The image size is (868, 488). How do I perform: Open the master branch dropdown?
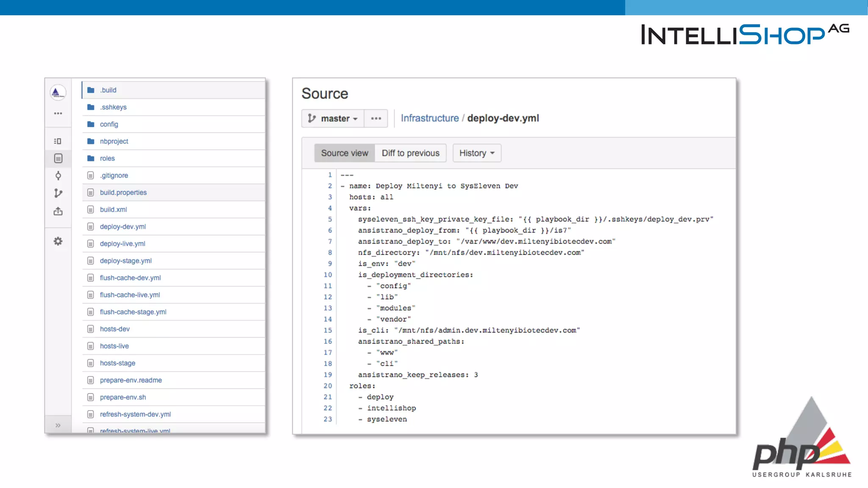[x=333, y=119]
